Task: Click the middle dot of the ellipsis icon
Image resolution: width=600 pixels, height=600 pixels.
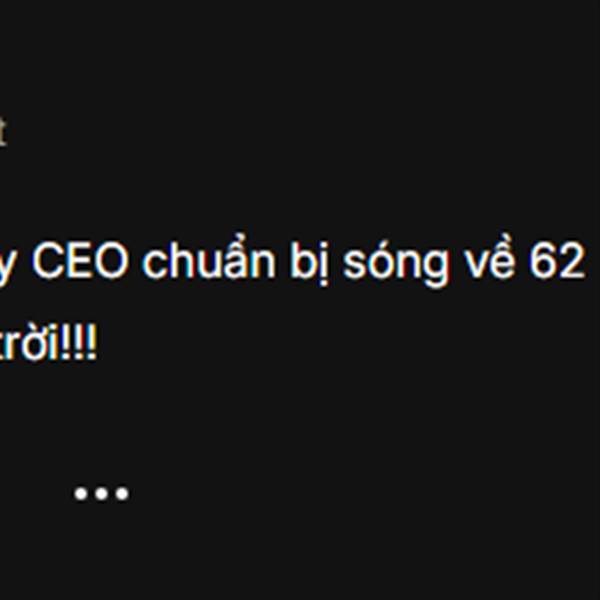Action: tap(101, 493)
